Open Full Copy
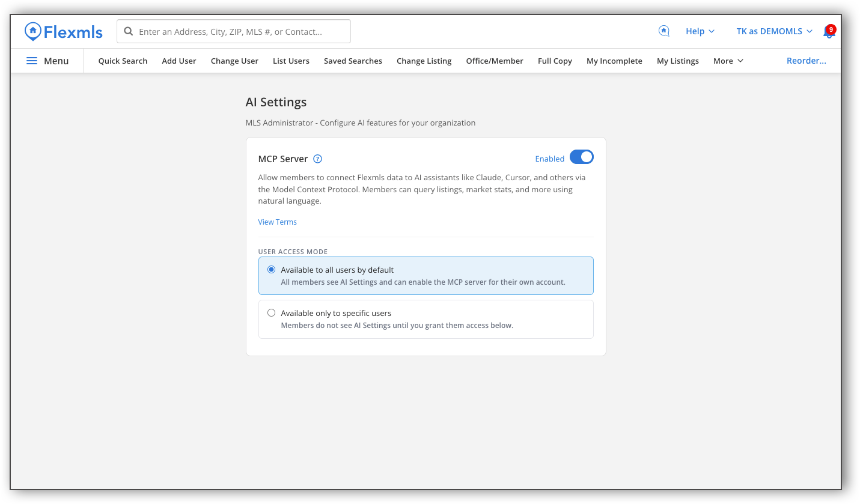The height and width of the screenshot is (504, 860). tap(555, 61)
